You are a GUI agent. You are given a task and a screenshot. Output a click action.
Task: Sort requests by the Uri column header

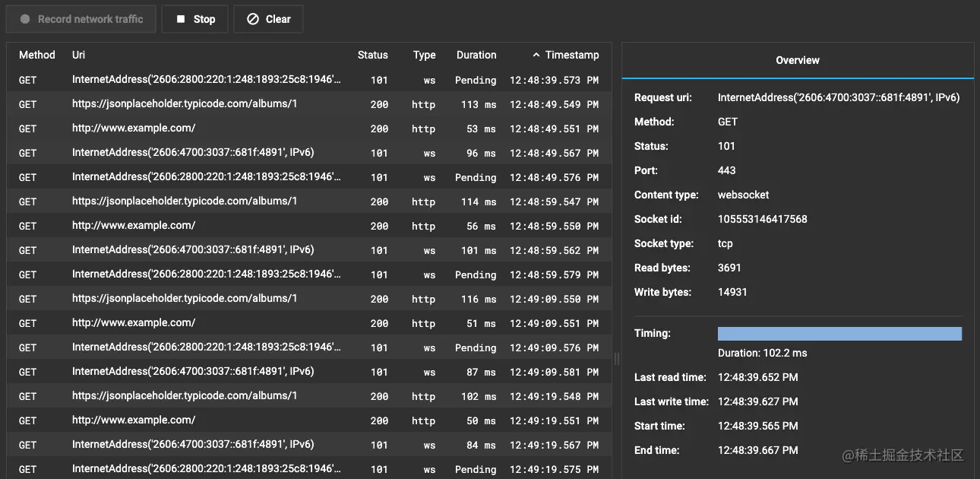click(78, 55)
